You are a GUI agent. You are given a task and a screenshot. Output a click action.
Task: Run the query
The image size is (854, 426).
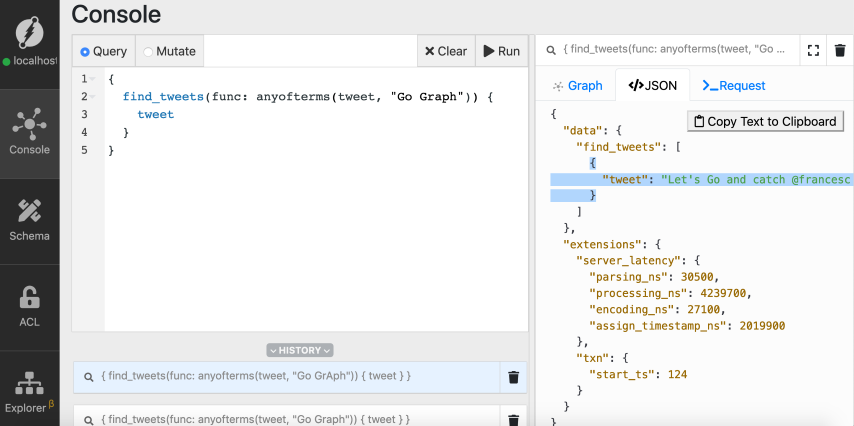(501, 51)
